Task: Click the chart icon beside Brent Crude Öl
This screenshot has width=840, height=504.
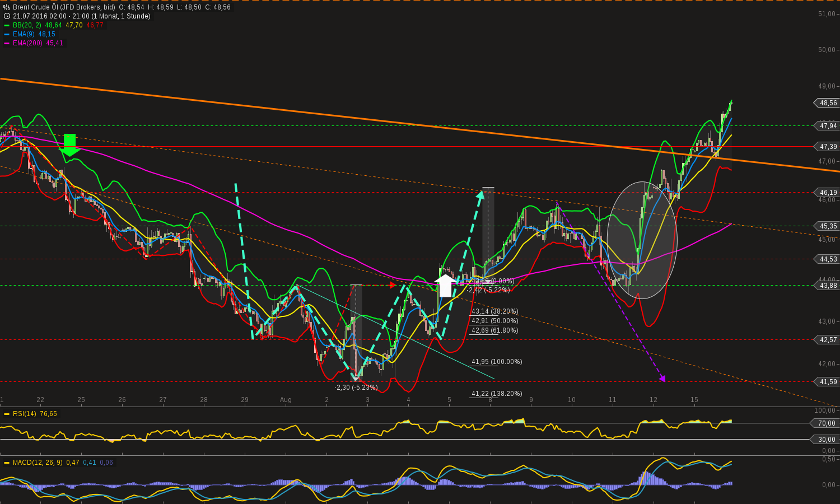Action: click(6, 7)
